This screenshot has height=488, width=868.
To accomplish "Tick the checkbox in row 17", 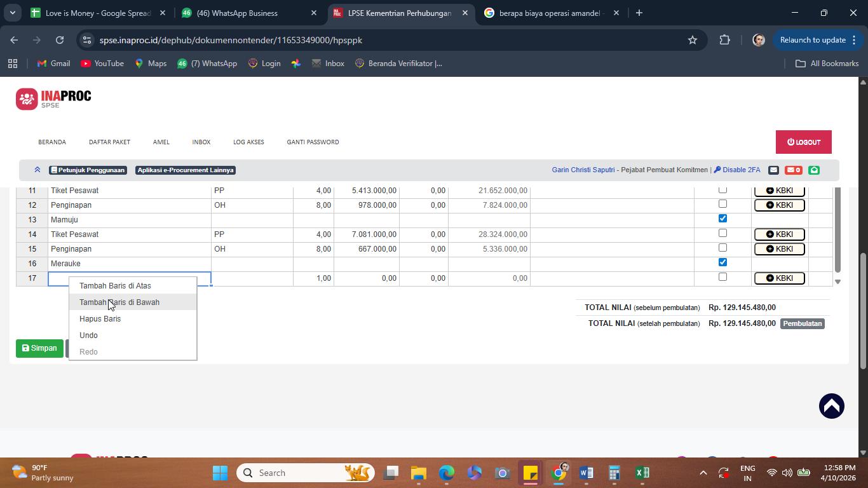I will point(722,277).
